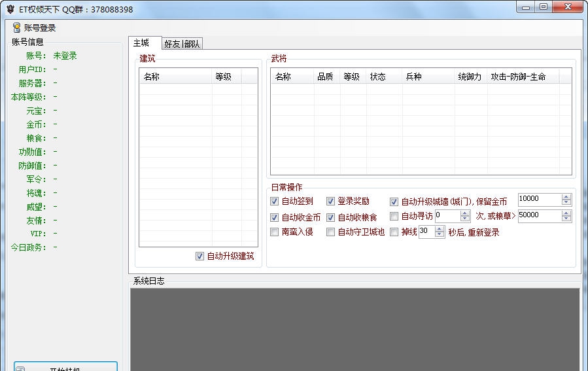Decrease the 自动寻访 count with down arrow
Image resolution: width=588 pixels, height=371 pixels.
[464, 219]
